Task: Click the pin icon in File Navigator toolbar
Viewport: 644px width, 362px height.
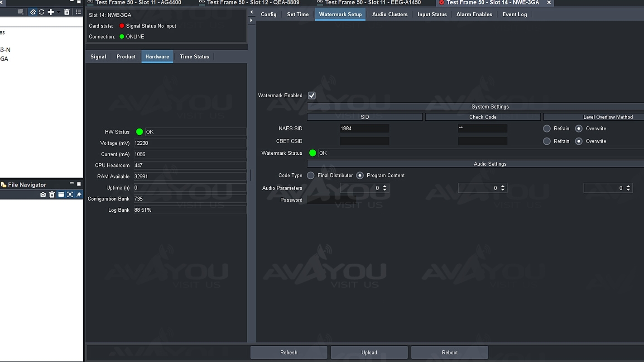Action: [x=79, y=195]
